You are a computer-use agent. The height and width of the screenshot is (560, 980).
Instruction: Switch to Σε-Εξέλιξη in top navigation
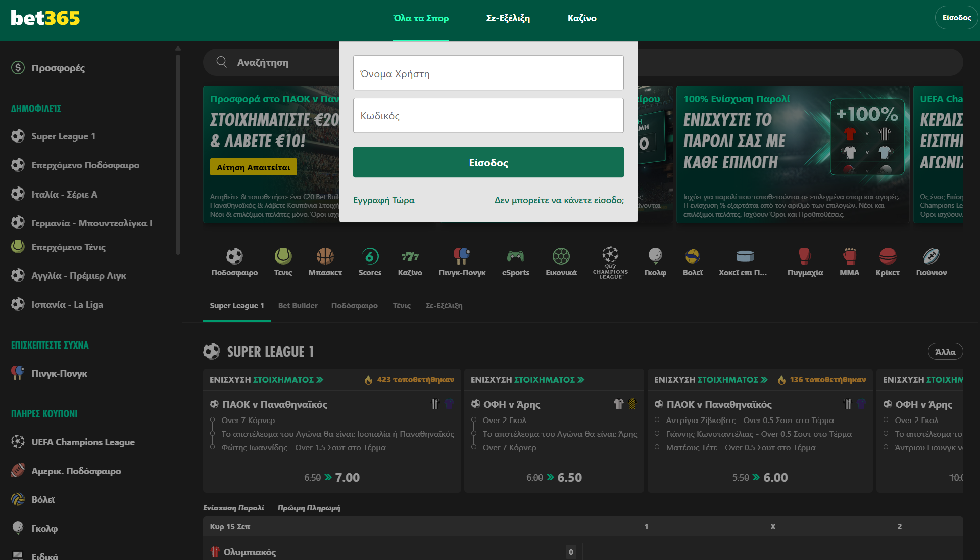508,18
